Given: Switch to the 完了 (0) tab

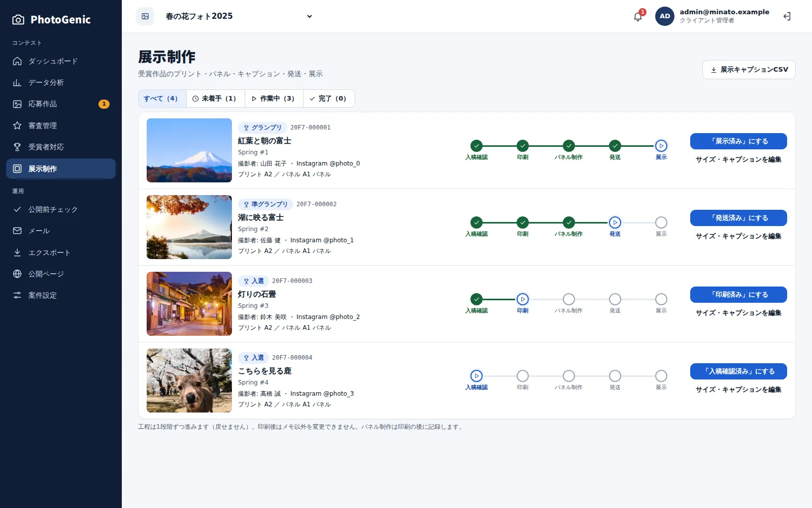Looking at the screenshot, I should coord(329,99).
